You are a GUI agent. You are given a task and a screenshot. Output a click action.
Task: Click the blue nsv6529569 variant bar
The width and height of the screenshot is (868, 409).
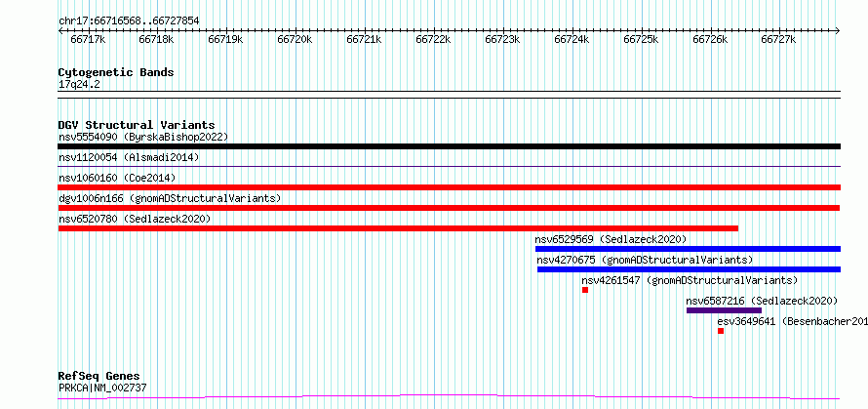689,249
